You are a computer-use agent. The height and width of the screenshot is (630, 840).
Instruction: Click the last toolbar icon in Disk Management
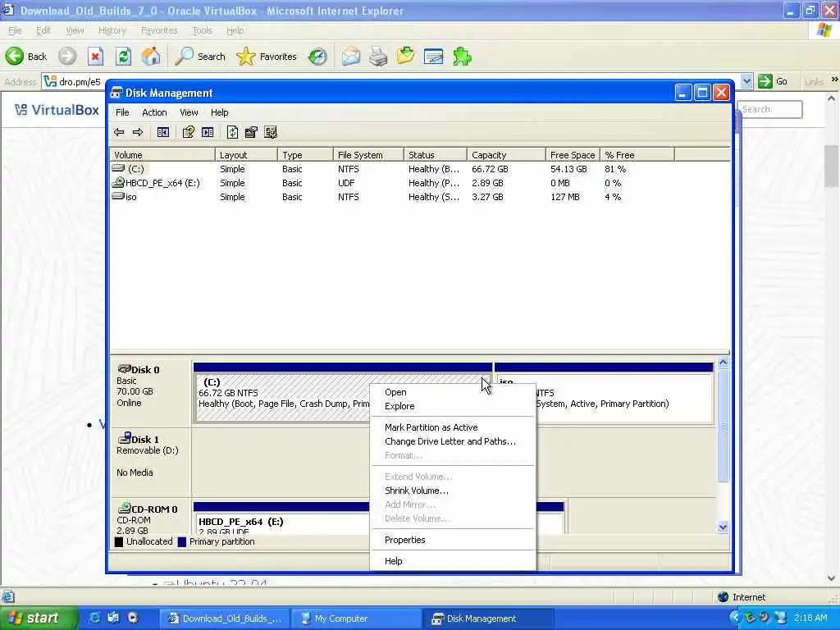pos(271,132)
